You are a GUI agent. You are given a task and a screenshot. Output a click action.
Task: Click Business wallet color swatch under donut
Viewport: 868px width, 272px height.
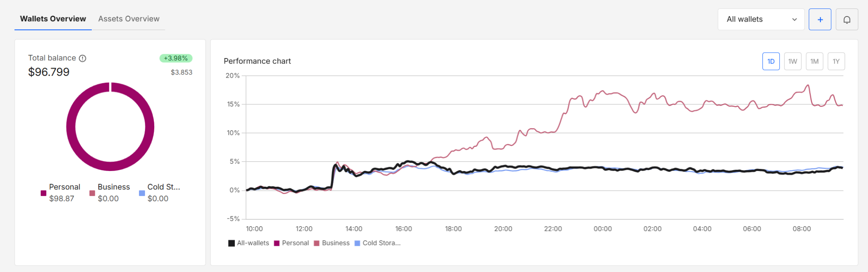[x=92, y=193]
